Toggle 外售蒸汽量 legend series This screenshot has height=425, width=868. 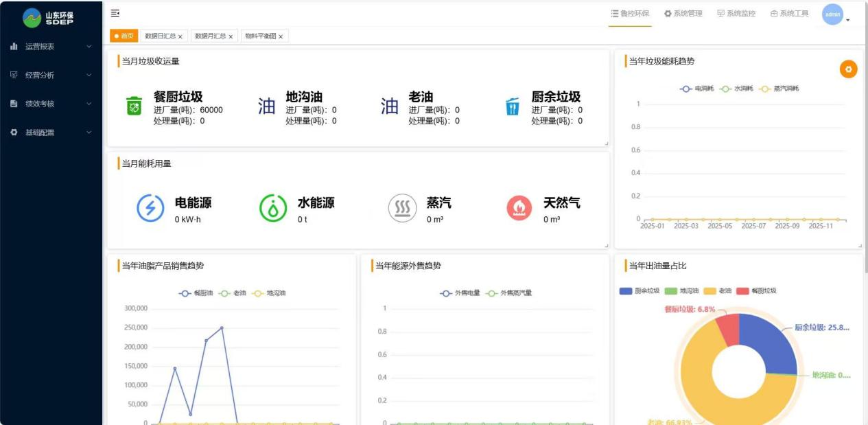[509, 293]
